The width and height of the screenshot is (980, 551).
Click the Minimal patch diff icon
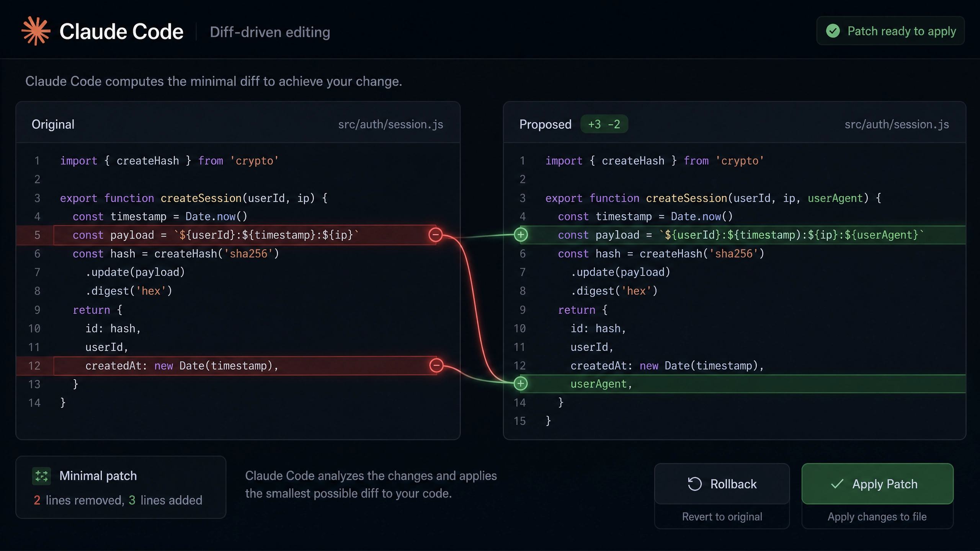pyautogui.click(x=41, y=476)
